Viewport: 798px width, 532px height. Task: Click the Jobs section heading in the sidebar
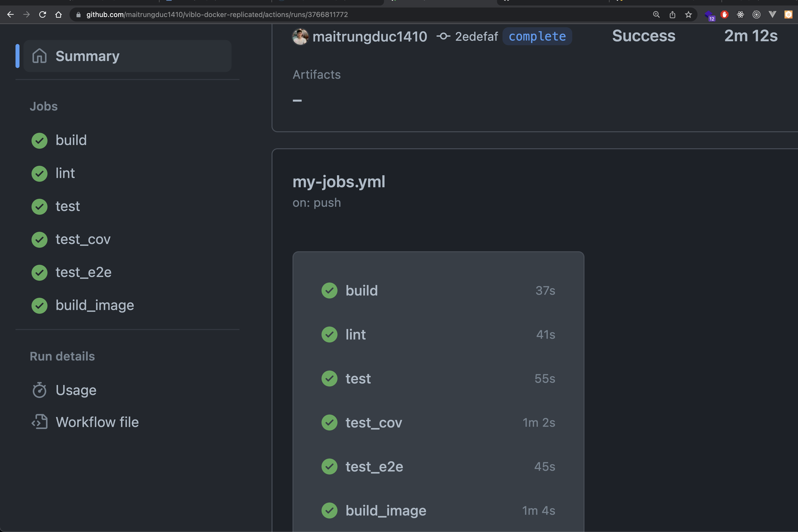tap(43, 106)
